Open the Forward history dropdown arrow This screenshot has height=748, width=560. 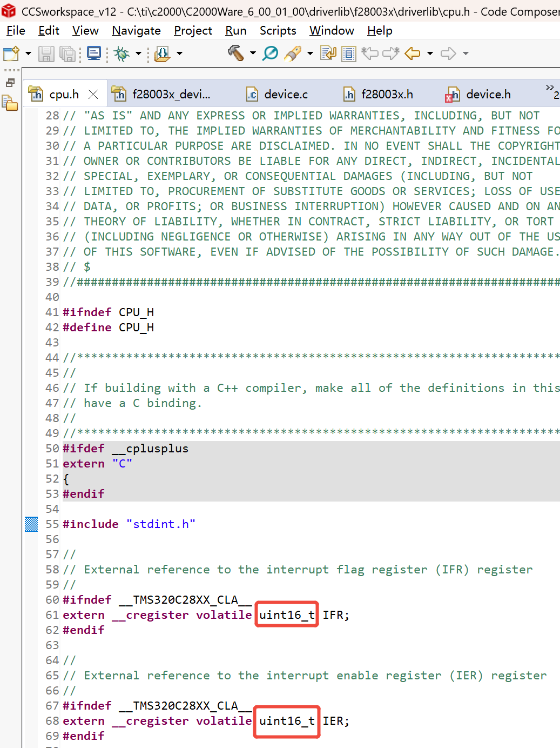point(465,54)
